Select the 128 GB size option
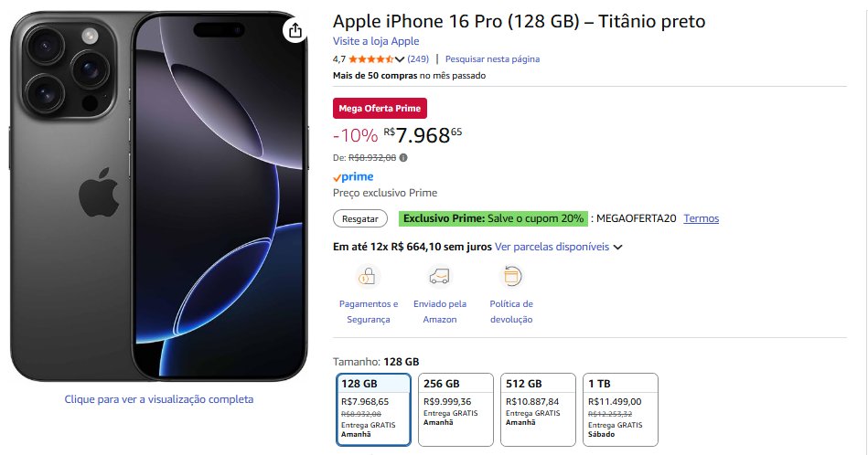The height and width of the screenshot is (455, 868). pyautogui.click(x=373, y=408)
